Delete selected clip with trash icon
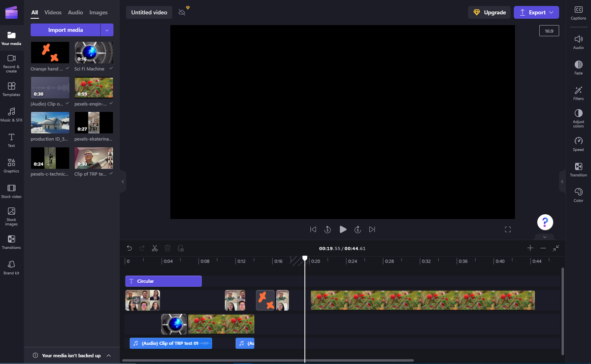This screenshot has height=364, width=591. 167,248
